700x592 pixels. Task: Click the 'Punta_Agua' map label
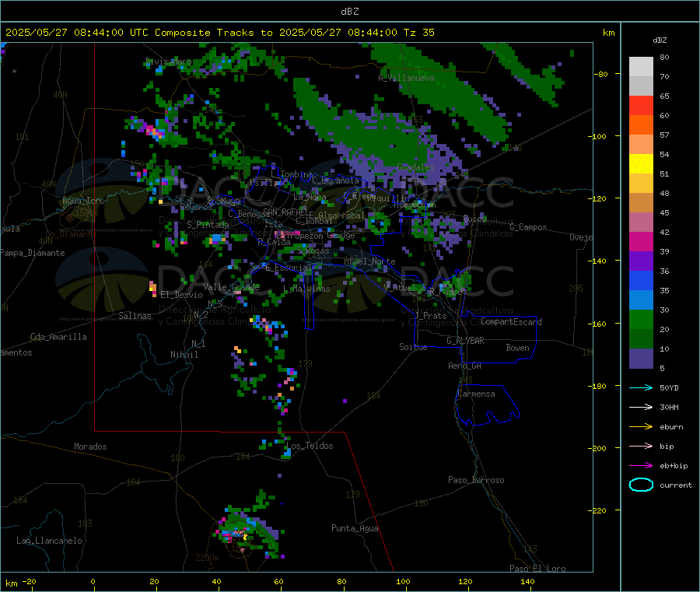coord(355,528)
